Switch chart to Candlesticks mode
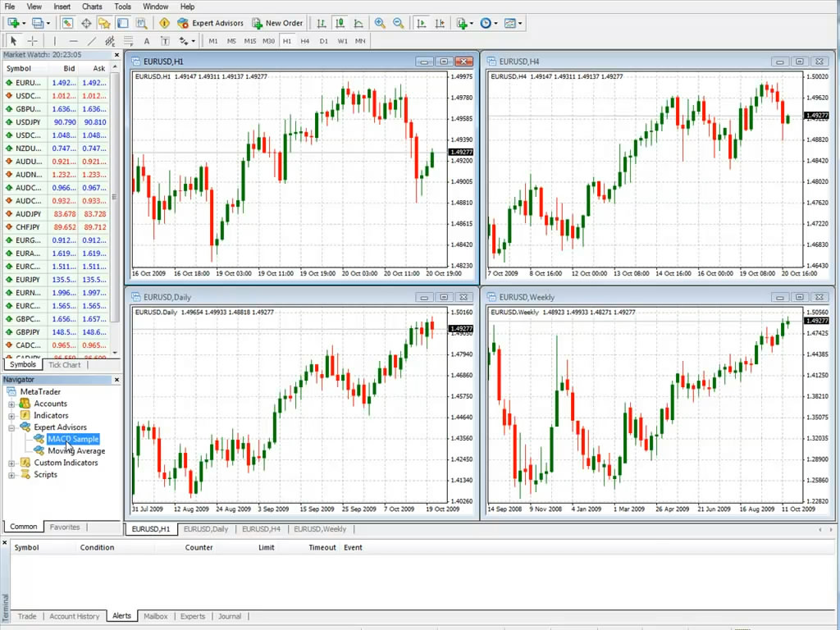This screenshot has width=840, height=630. point(340,23)
